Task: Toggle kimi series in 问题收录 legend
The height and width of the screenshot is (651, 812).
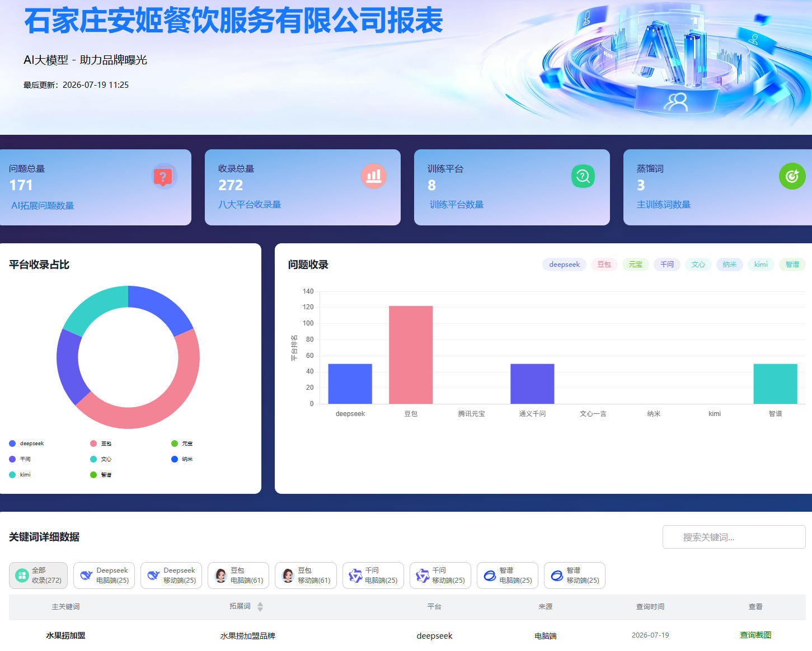Action: click(761, 265)
